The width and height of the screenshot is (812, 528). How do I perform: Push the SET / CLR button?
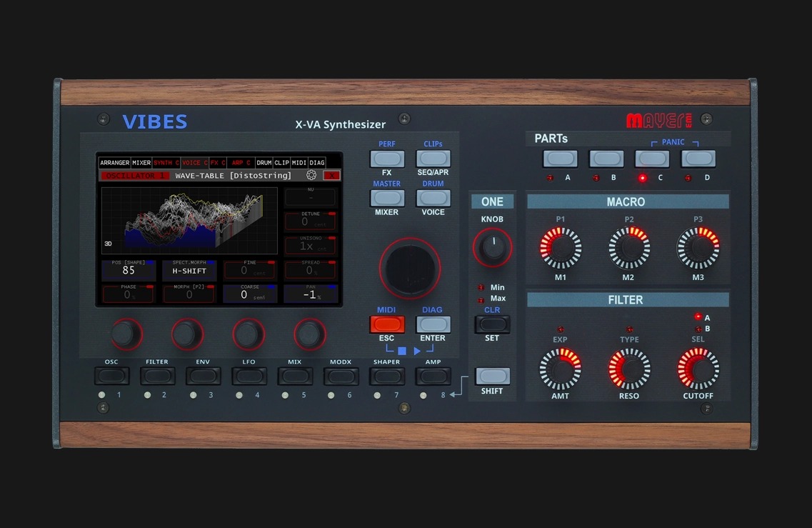click(x=492, y=324)
